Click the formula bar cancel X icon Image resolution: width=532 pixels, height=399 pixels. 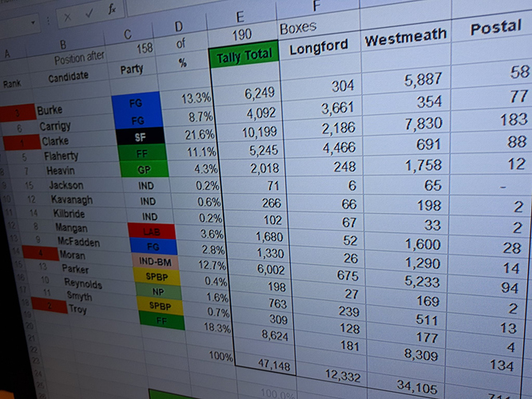(x=68, y=15)
